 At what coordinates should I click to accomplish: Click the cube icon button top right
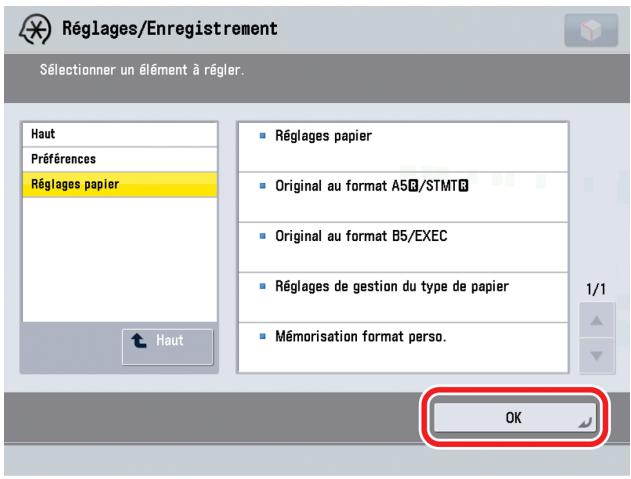point(591,30)
